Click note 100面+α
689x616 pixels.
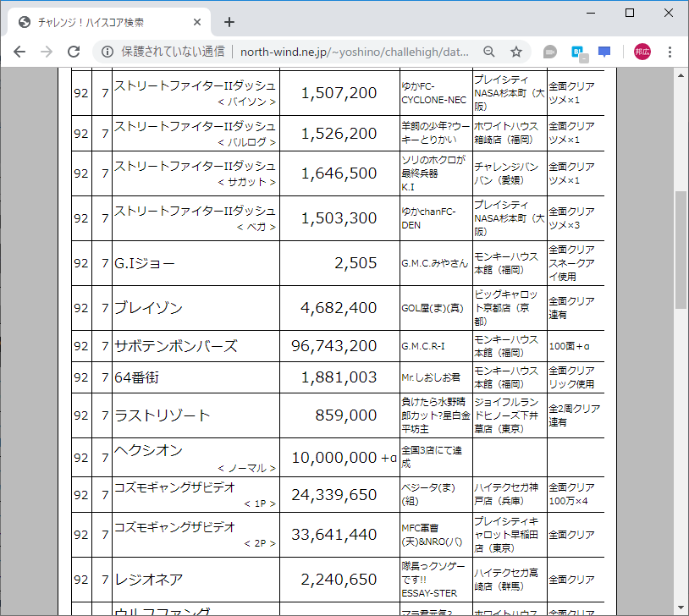coord(569,346)
